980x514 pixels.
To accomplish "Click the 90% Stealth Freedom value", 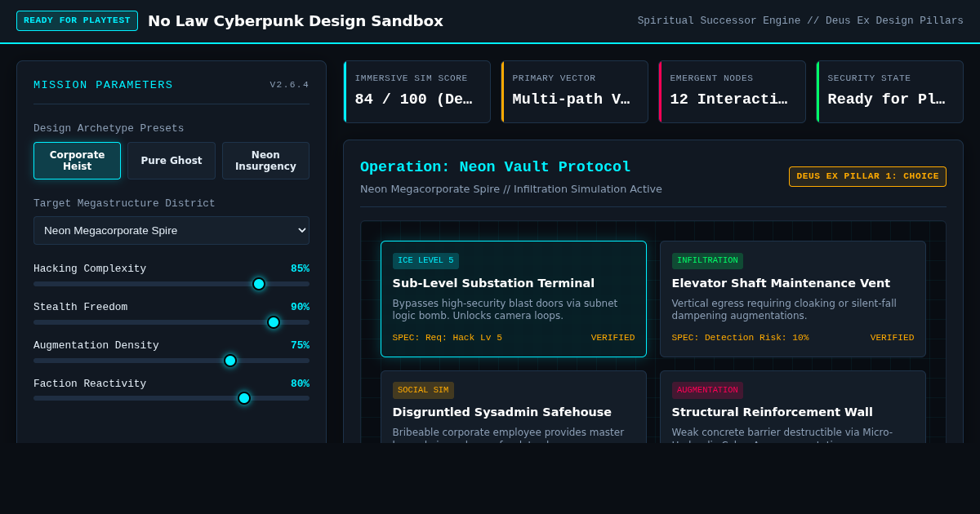I will pos(300,307).
